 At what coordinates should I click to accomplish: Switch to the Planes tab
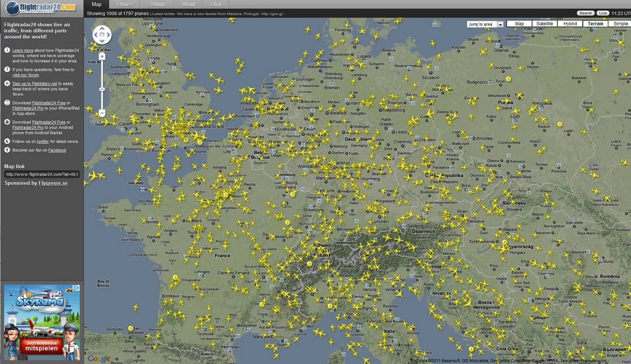(125, 4)
